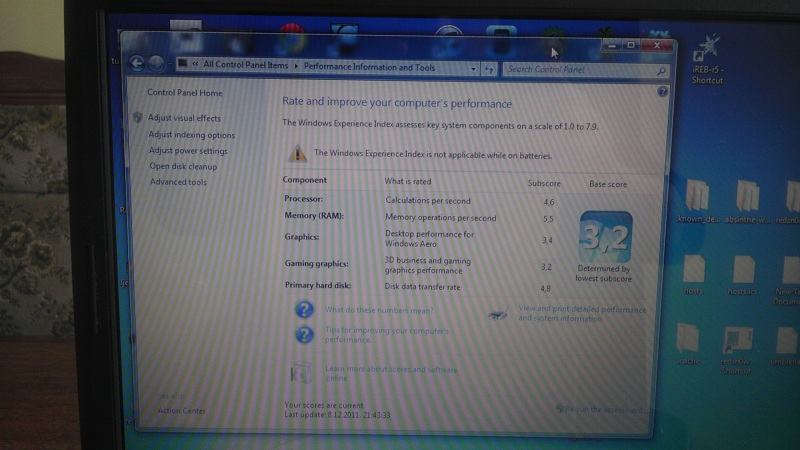Image resolution: width=800 pixels, height=450 pixels.
Task: Open Adjust power settings
Action: pos(188,151)
